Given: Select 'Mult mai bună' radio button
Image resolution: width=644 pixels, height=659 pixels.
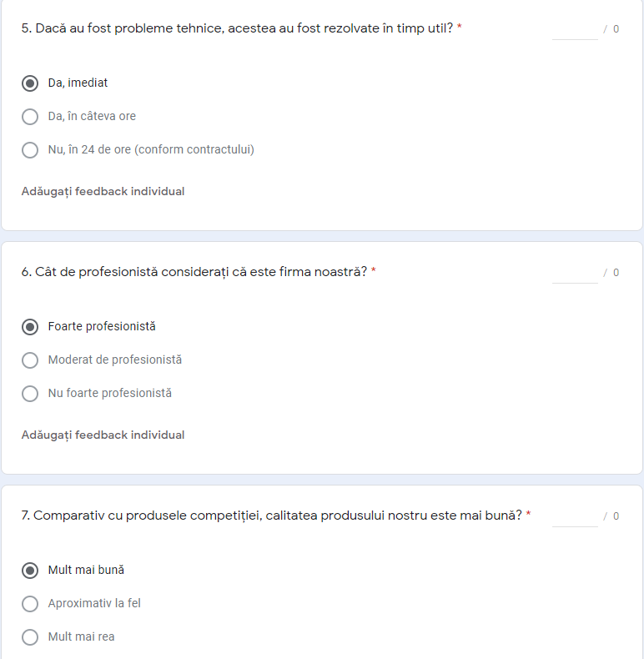Looking at the screenshot, I should [30, 571].
